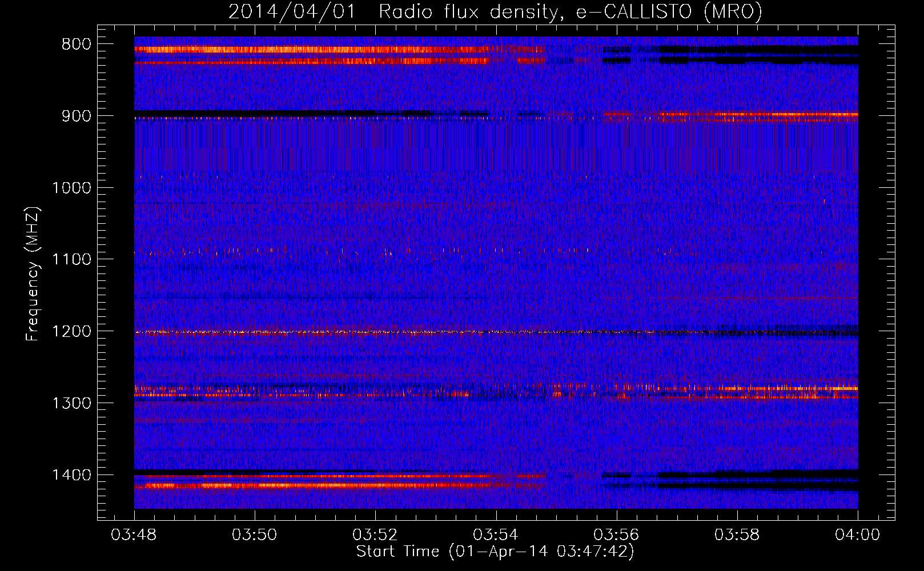Screen dimensions: 924x571
Task: Click the 04:00 time tick label
Action: click(858, 535)
